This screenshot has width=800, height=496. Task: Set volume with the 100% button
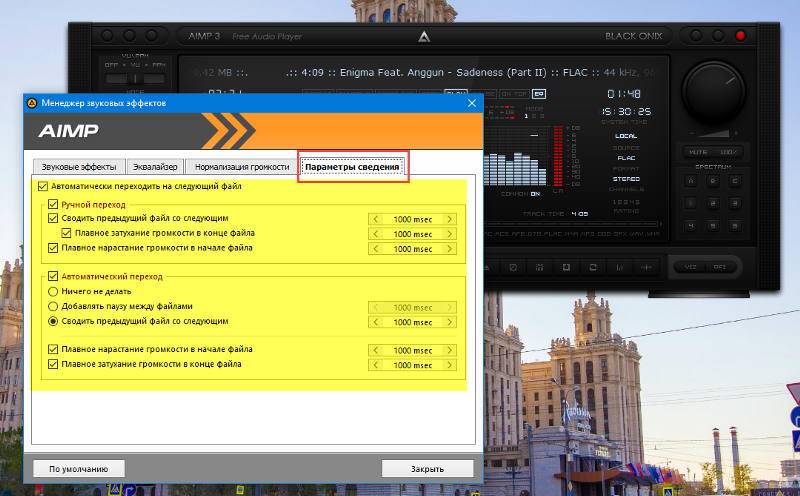[728, 152]
